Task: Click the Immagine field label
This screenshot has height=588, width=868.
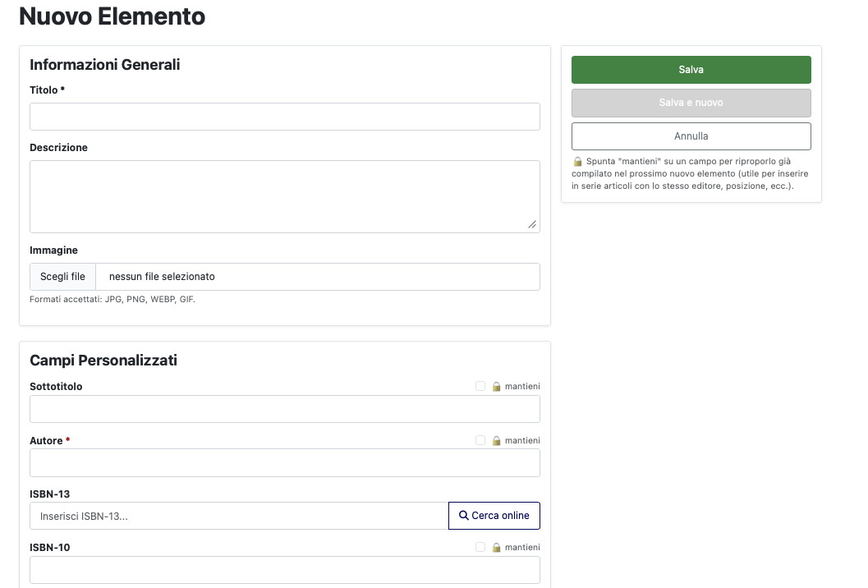Action: coord(53,250)
